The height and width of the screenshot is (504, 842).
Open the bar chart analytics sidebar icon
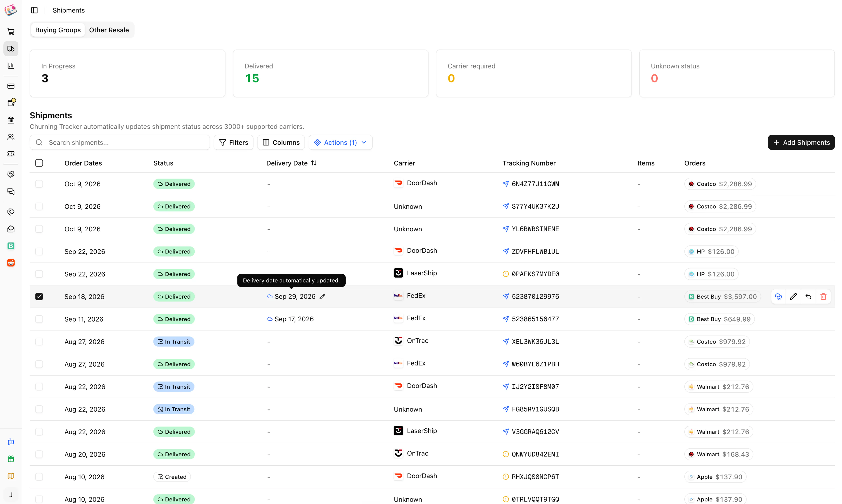[11, 66]
